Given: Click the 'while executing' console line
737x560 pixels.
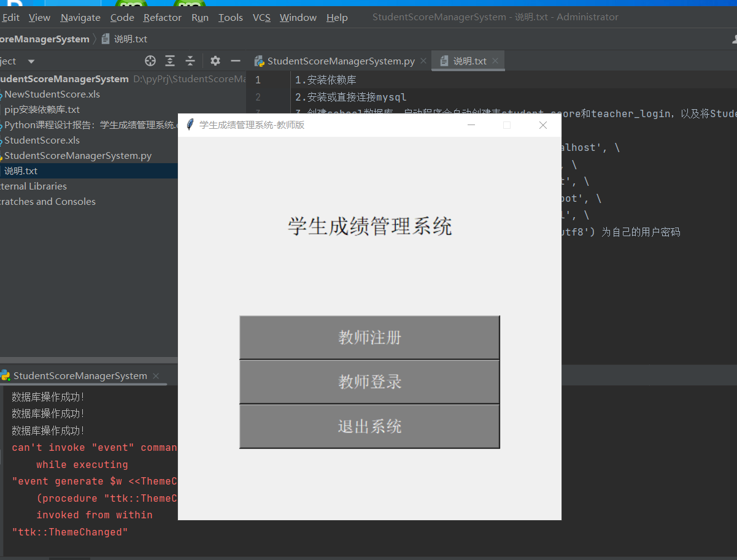Looking at the screenshot, I should point(82,464).
